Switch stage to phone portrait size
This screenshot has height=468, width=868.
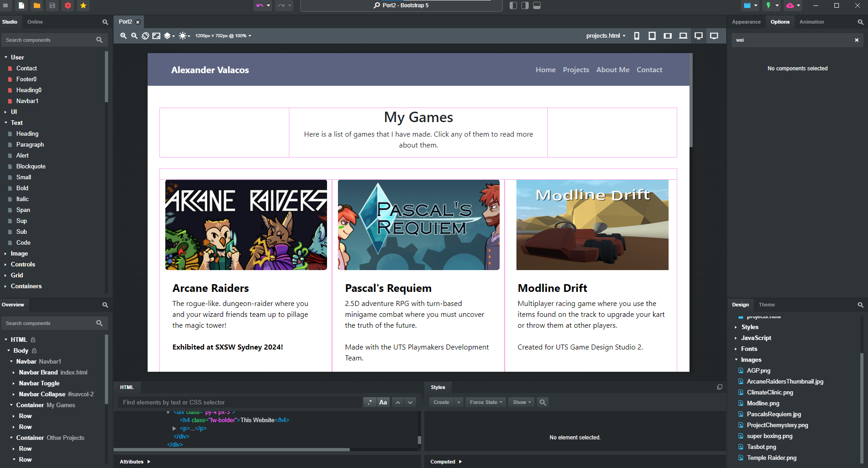(637, 36)
